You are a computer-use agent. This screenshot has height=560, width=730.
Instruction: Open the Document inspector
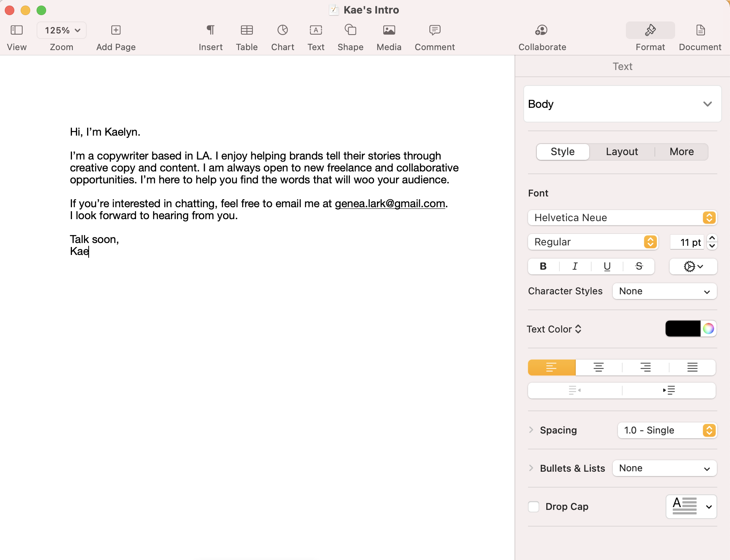point(700,30)
